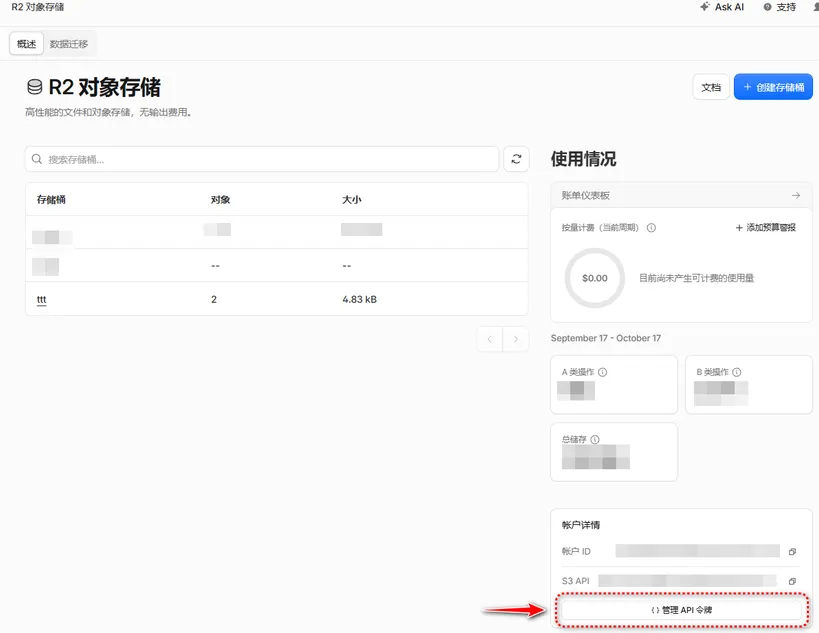
Task: Click info icon next to A 类操作
Action: pyautogui.click(x=602, y=372)
